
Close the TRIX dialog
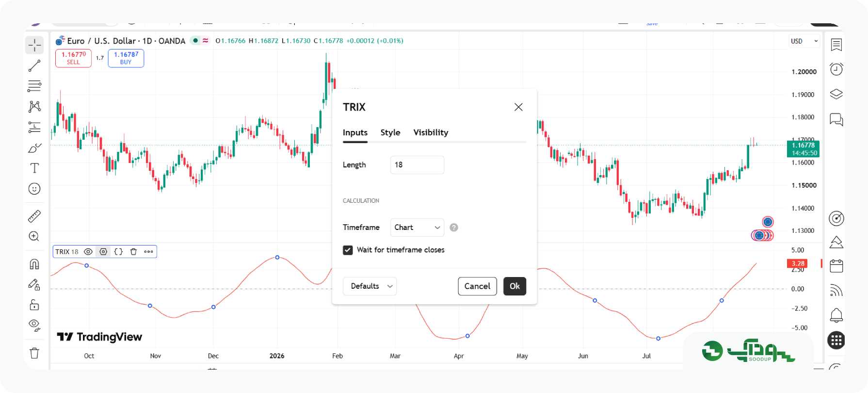click(518, 107)
